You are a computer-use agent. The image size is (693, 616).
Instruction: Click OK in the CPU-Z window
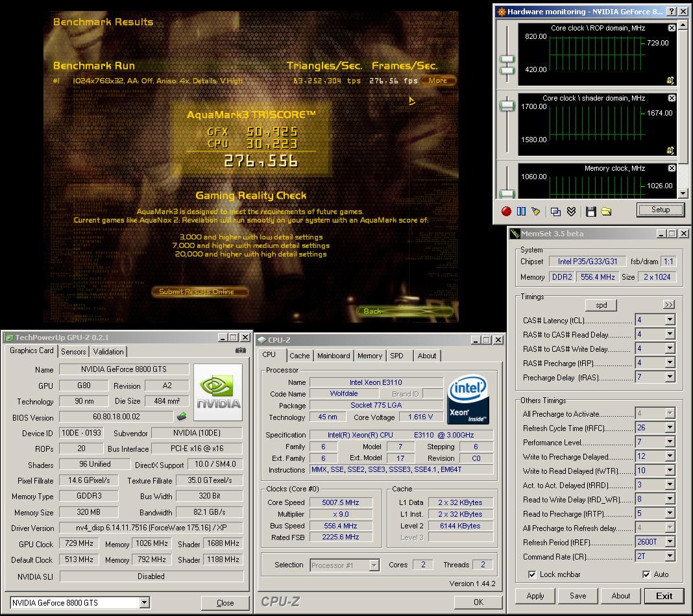coord(478,602)
